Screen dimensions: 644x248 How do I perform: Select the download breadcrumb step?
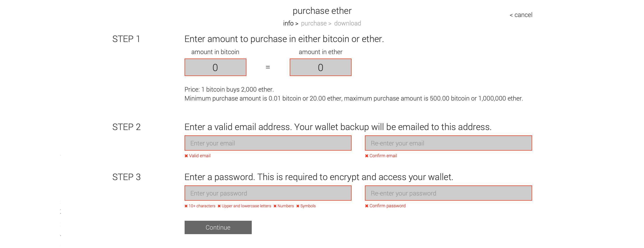[348, 23]
